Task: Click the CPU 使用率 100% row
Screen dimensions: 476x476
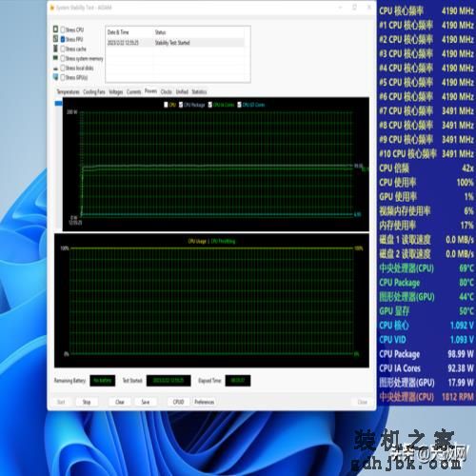Action: 426,182
